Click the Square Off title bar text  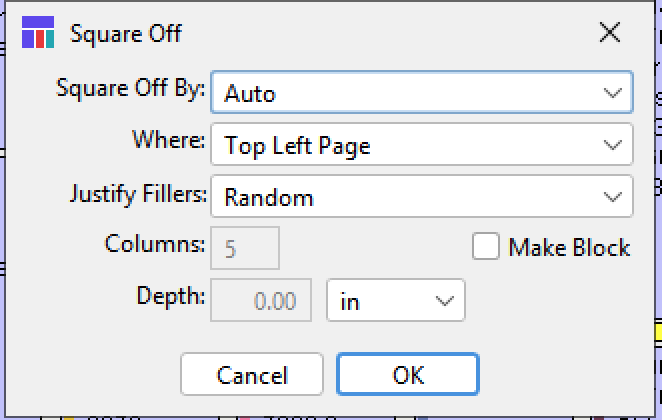[x=126, y=33]
